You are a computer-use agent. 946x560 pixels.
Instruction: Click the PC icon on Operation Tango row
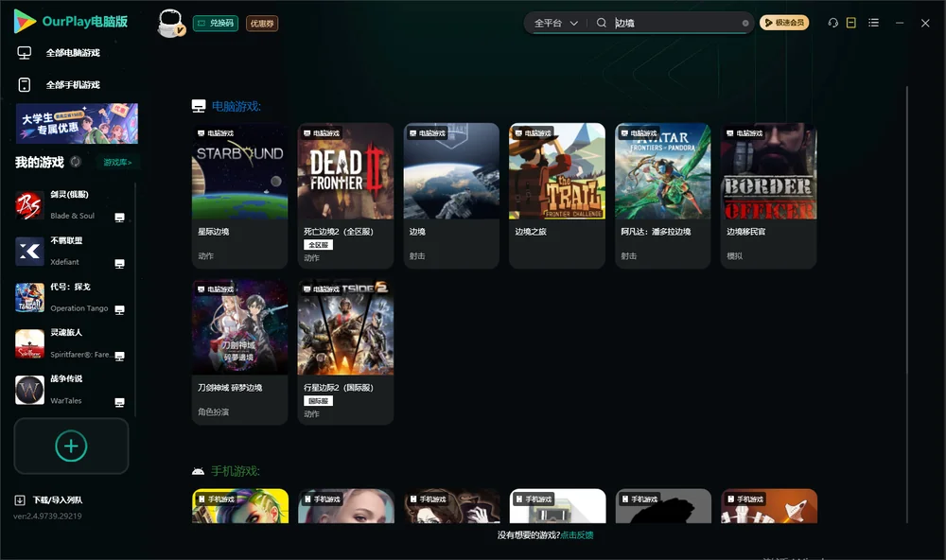click(119, 309)
